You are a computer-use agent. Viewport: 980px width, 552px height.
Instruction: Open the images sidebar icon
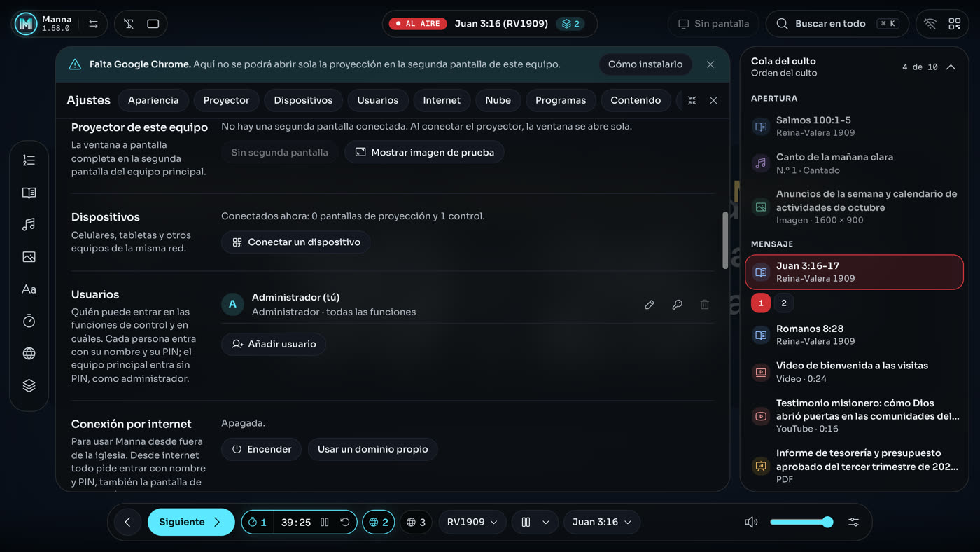click(x=29, y=257)
